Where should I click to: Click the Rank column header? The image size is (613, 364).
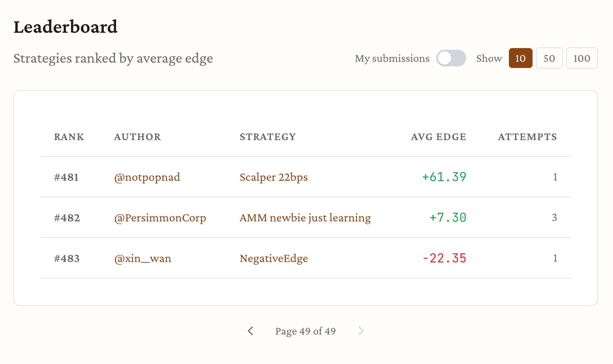69,137
